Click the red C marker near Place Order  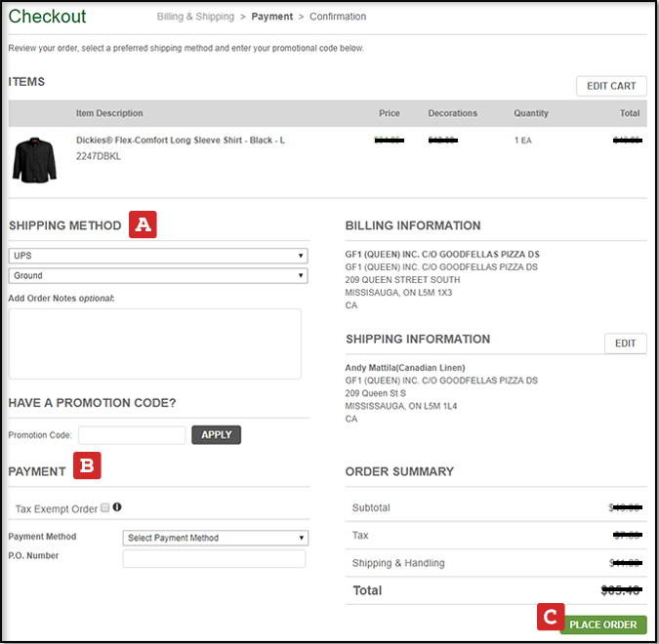551,617
